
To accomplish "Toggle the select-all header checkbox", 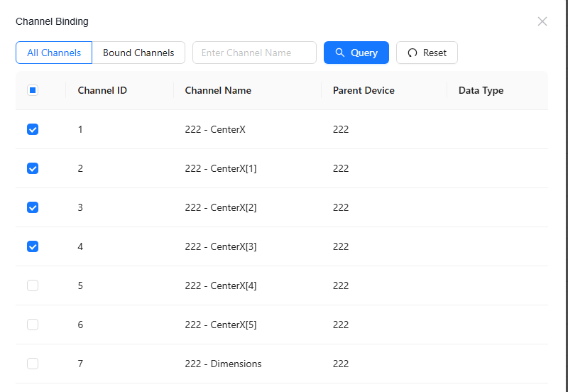I will click(33, 90).
